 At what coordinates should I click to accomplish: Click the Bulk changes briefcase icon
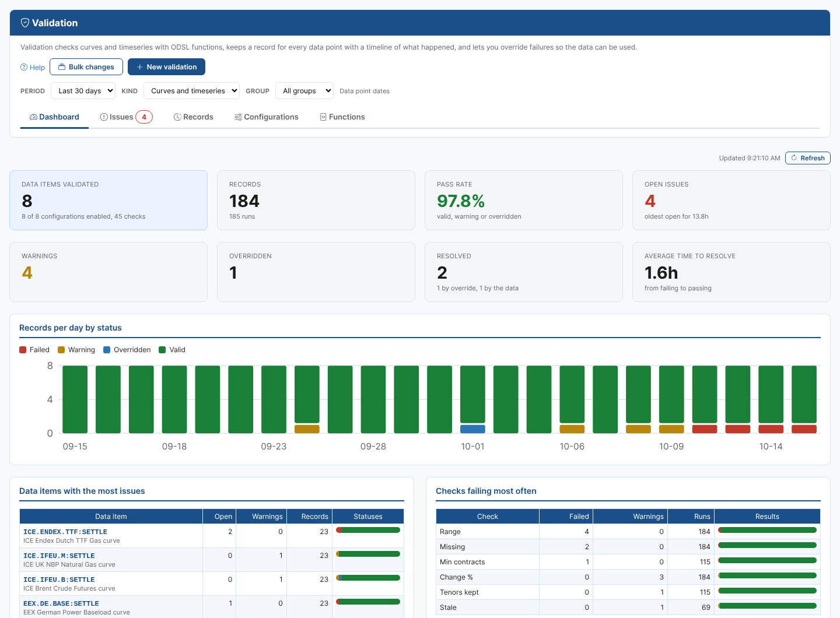click(62, 67)
